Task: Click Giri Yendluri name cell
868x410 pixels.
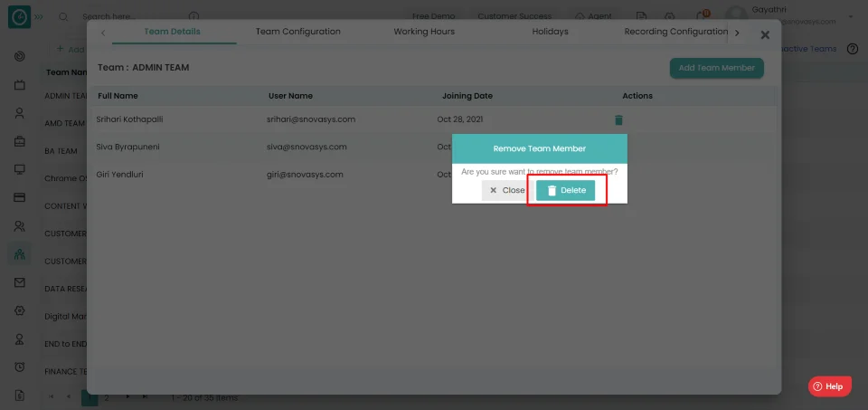Action: click(120, 175)
